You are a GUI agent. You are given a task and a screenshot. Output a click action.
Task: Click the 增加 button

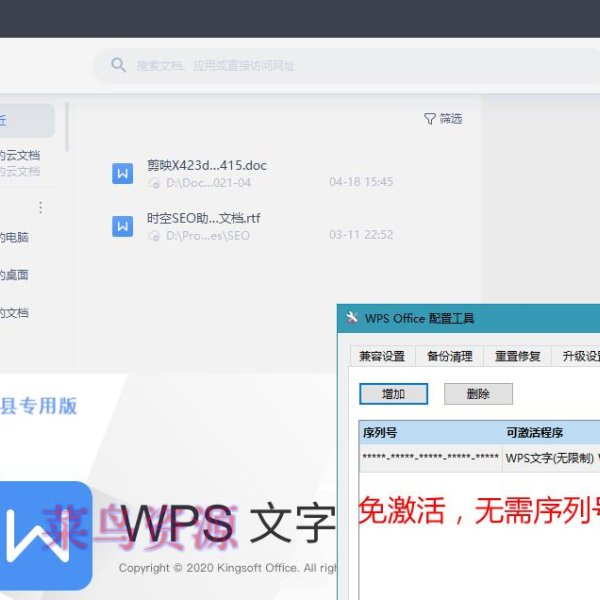(x=393, y=394)
